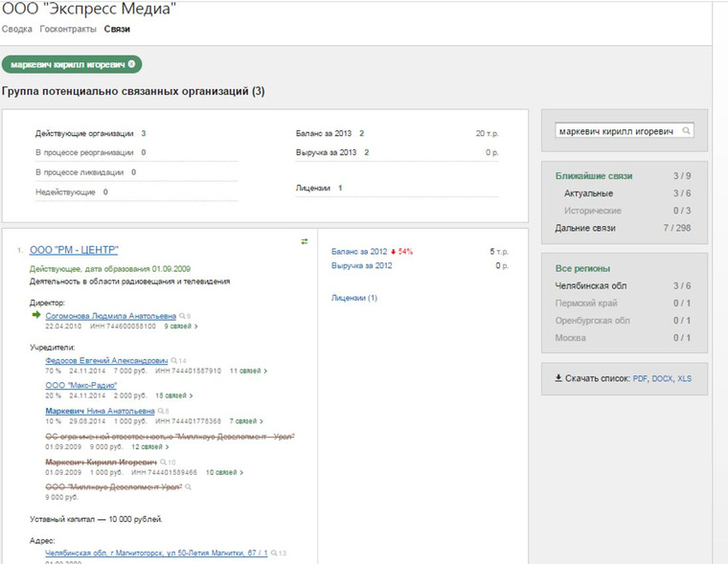Click the magnifier icon beside Маркевич Нина Анатольевна
The image size is (728, 564).
pos(161,412)
